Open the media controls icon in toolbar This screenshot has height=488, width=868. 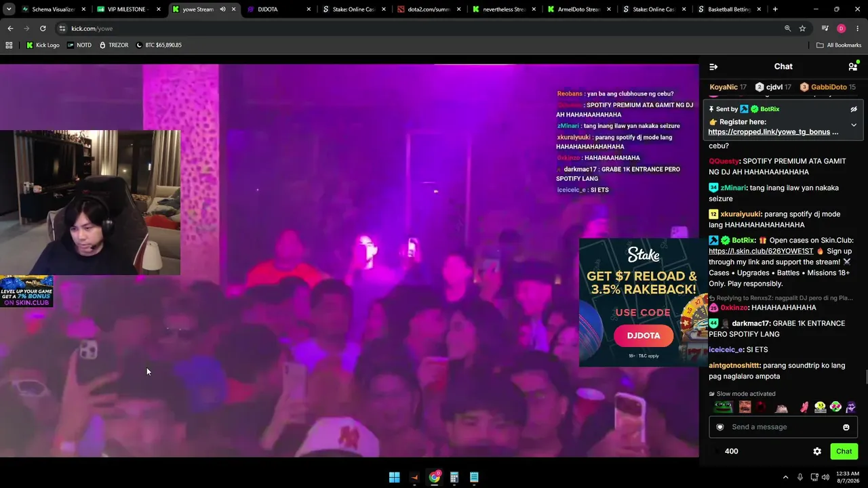(825, 28)
